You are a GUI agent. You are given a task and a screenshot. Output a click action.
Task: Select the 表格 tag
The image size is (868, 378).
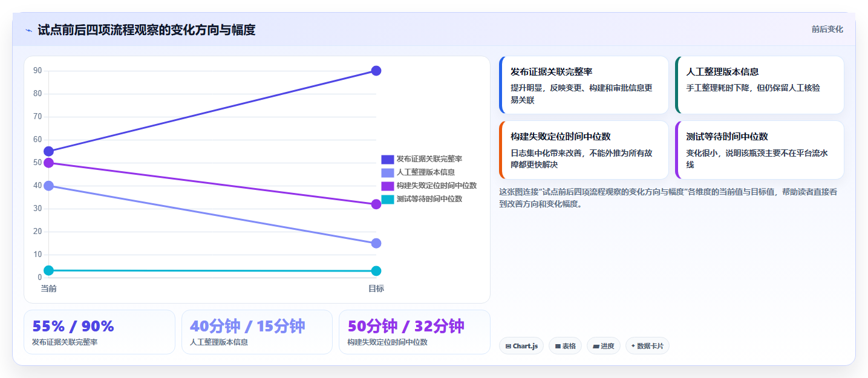565,346
